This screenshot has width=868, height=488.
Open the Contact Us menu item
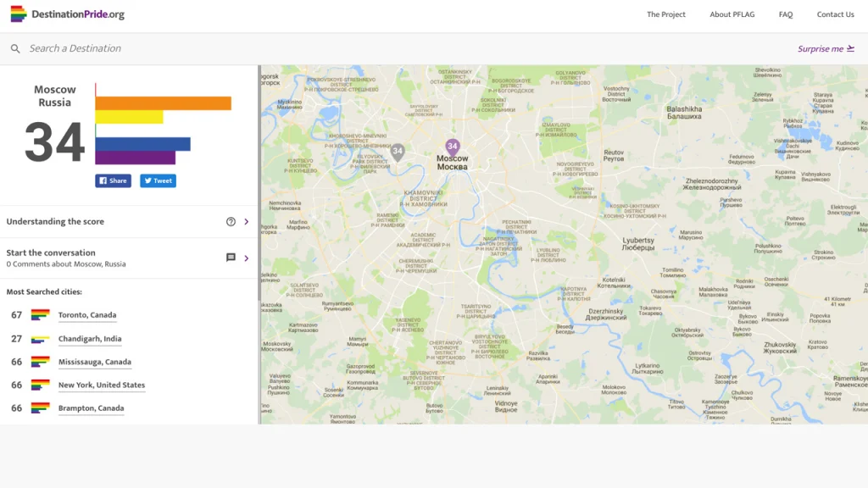tap(836, 14)
